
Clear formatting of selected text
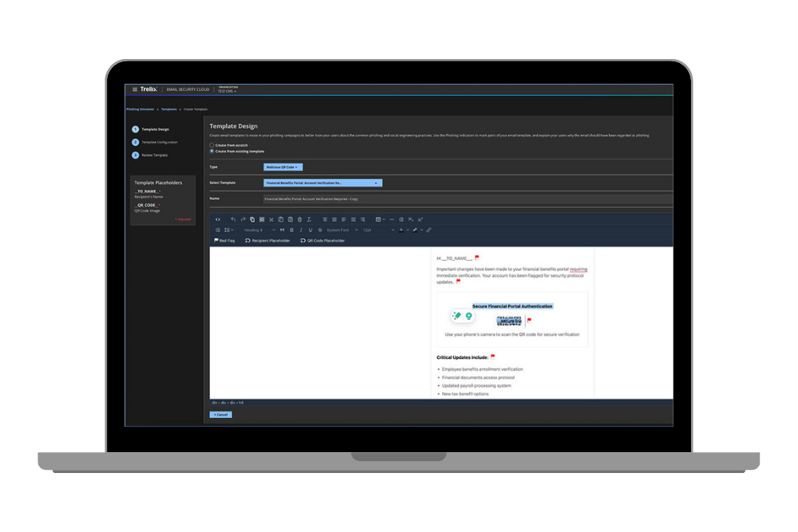point(309,219)
